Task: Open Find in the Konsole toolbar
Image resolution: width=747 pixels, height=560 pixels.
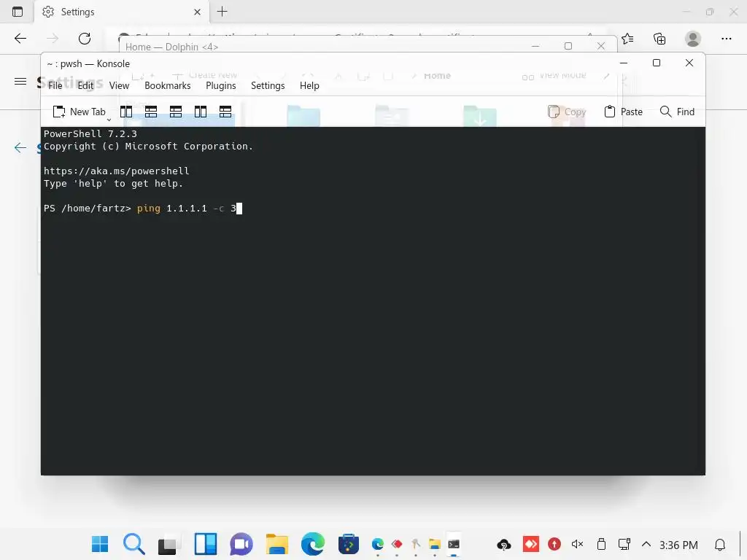Action: pyautogui.click(x=677, y=112)
